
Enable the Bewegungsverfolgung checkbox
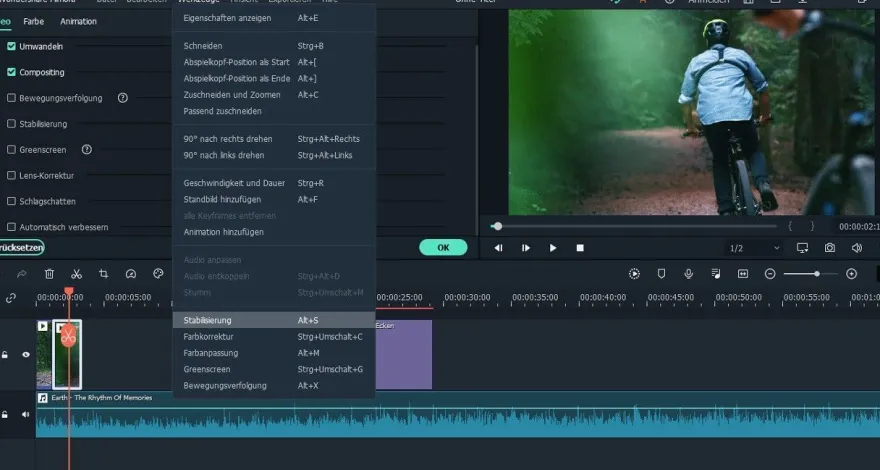pyautogui.click(x=11, y=98)
